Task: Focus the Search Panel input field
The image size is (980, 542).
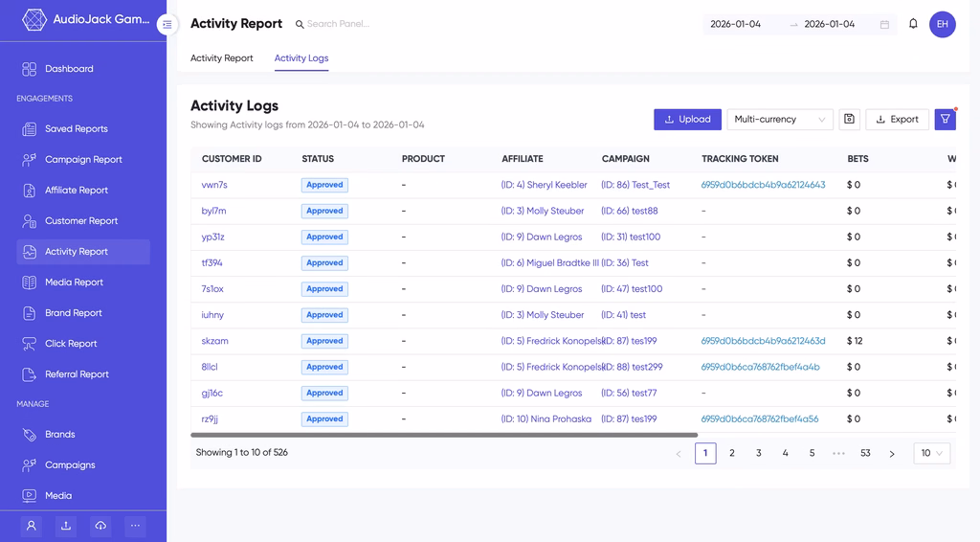Action: click(338, 24)
